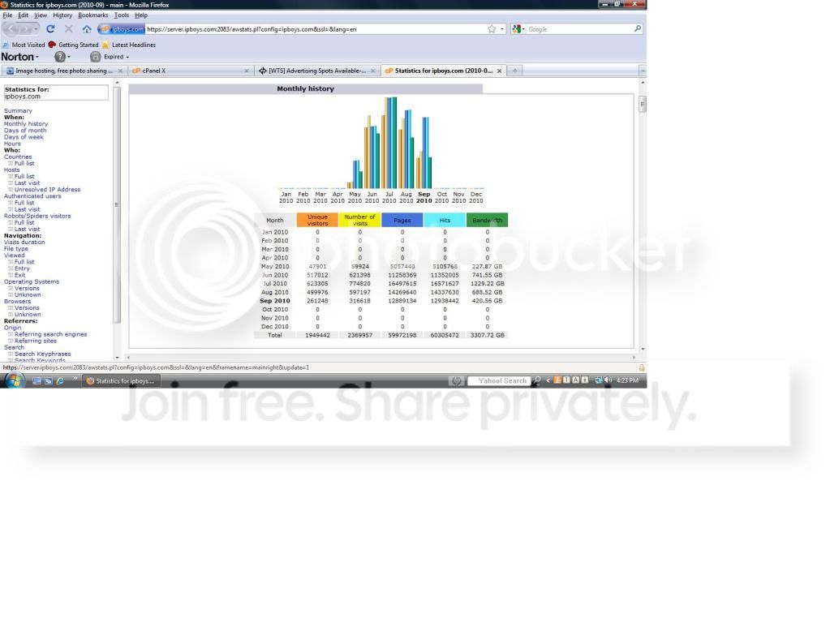Viewport: 830px width, 644px height.
Task: Open the Latest Headlines feed bookmark
Action: [x=129, y=45]
